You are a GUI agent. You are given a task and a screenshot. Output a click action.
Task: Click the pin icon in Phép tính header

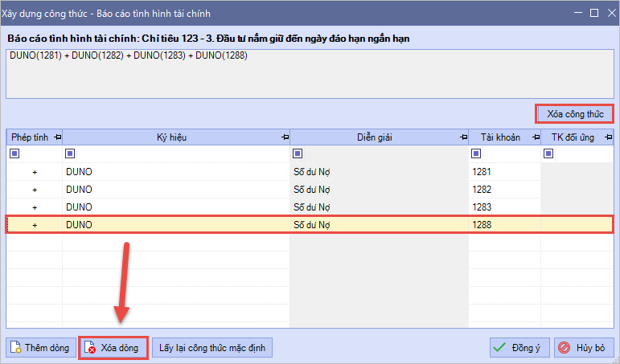pyautogui.click(x=57, y=137)
